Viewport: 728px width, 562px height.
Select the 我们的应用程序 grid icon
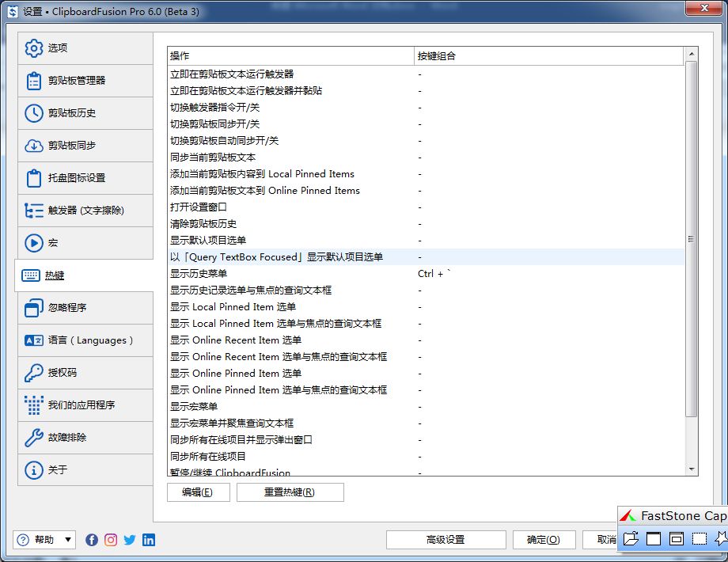[34, 405]
